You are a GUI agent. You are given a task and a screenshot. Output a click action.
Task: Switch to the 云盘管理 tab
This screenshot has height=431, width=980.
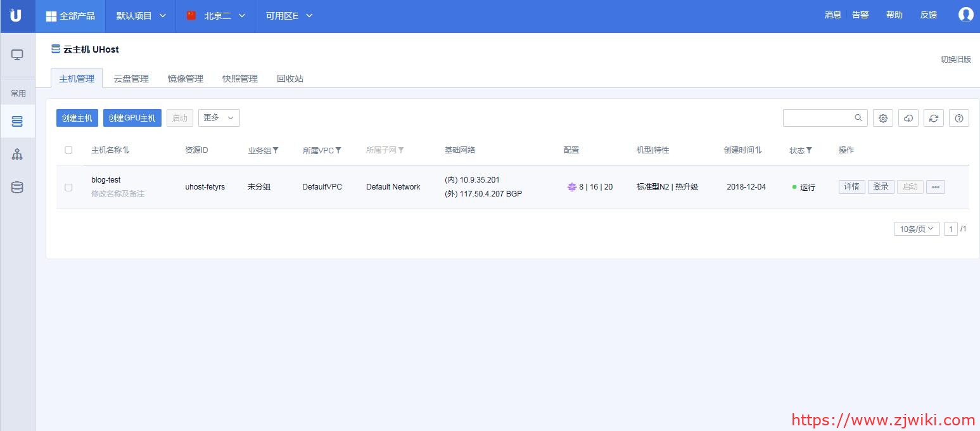[131, 79]
